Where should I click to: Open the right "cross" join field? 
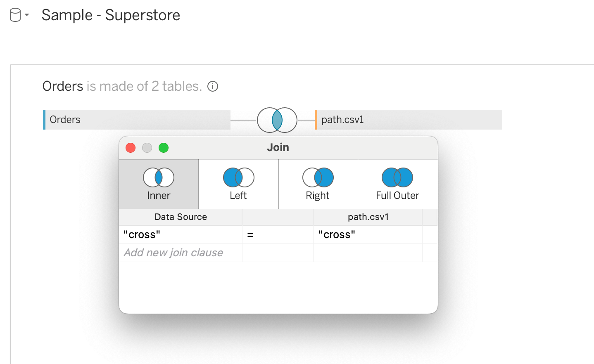[x=367, y=235]
